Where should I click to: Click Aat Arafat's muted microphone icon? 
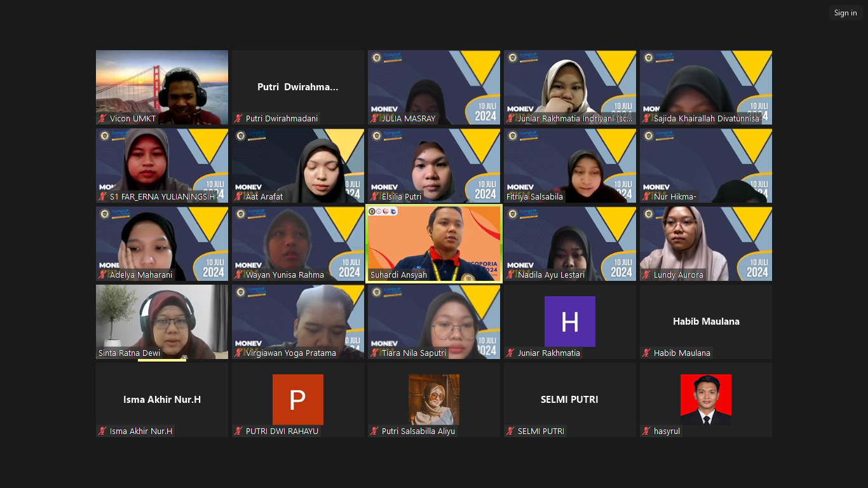[x=238, y=197]
